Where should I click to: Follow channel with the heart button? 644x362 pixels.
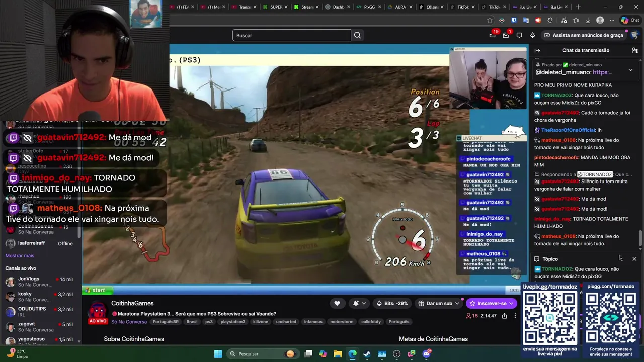click(337, 303)
